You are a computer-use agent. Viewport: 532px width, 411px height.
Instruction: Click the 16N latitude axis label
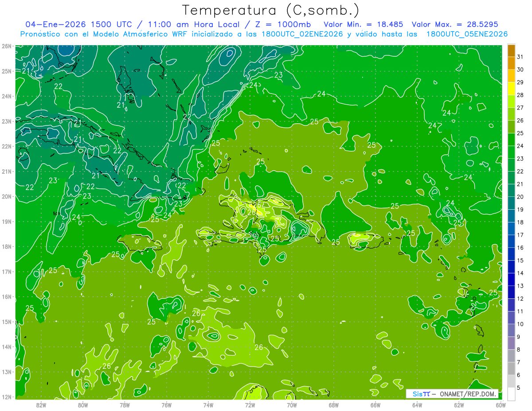(x=7, y=297)
